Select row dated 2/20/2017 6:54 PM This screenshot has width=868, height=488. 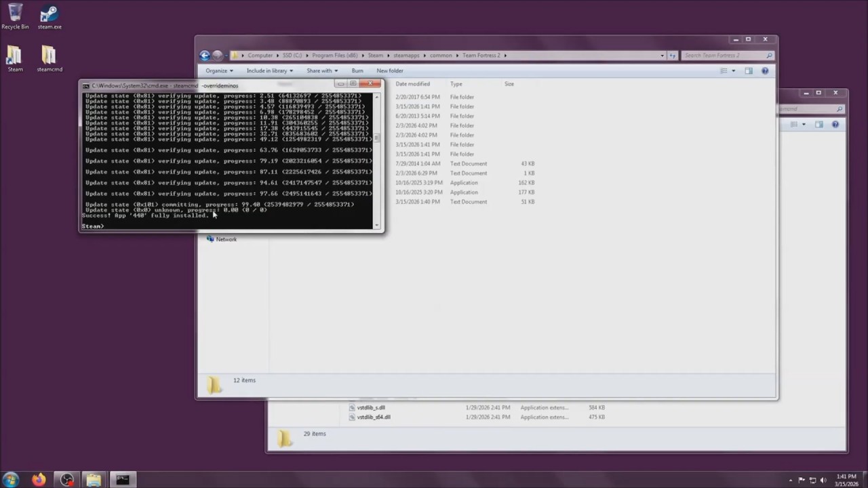(x=465, y=97)
